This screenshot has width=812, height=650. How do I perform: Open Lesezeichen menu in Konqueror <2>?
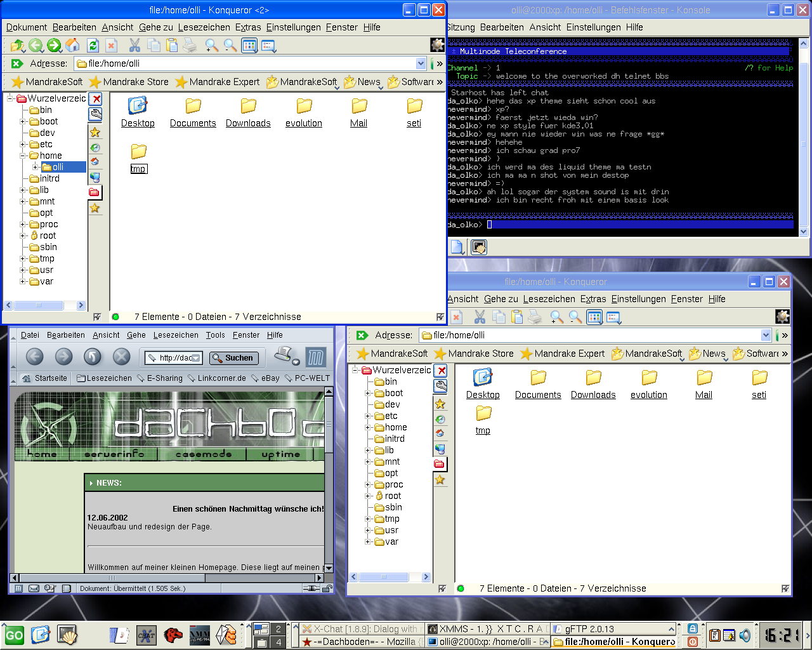coord(204,27)
